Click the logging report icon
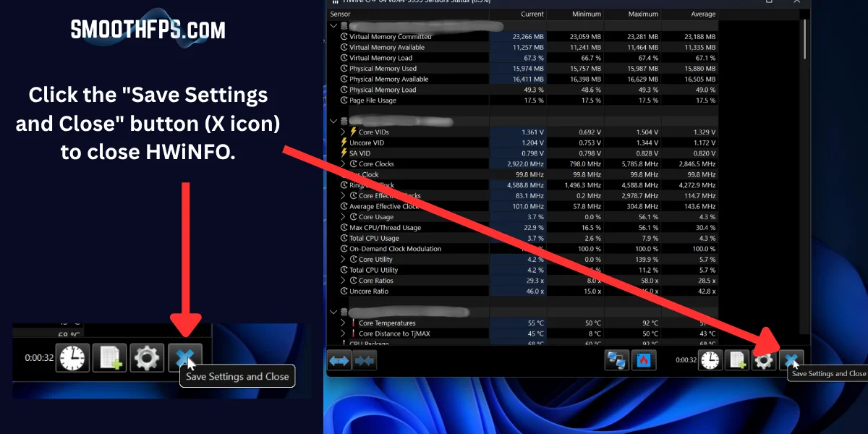The height and width of the screenshot is (434, 868). click(x=737, y=359)
